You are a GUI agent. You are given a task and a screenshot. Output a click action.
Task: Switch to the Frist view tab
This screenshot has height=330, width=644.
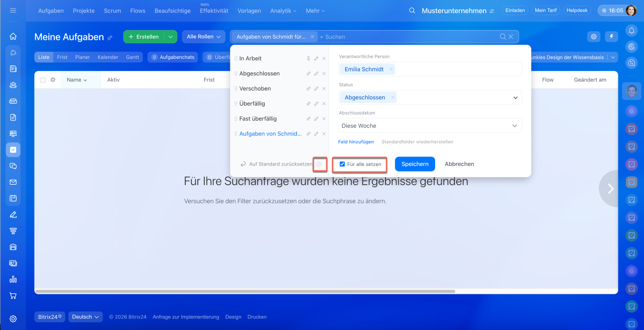point(62,57)
